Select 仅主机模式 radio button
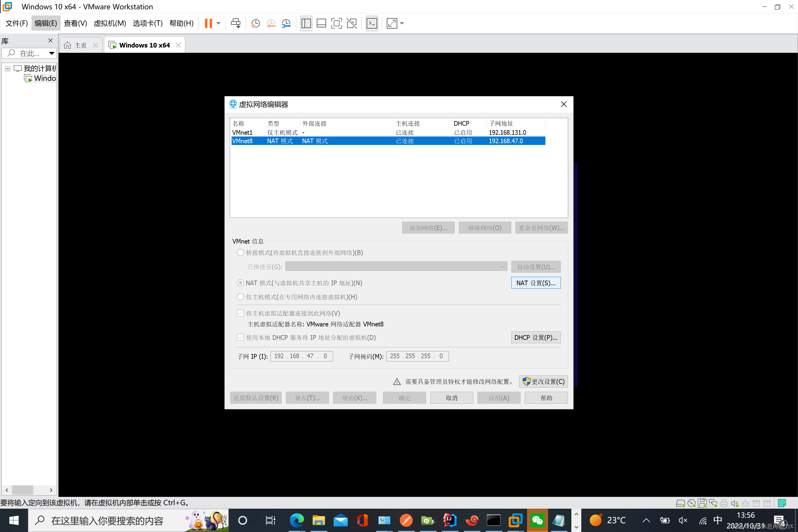This screenshot has width=798, height=532. point(240,297)
